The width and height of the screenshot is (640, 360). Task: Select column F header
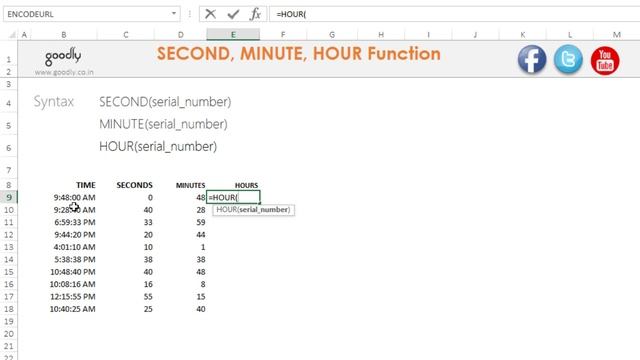pos(283,35)
